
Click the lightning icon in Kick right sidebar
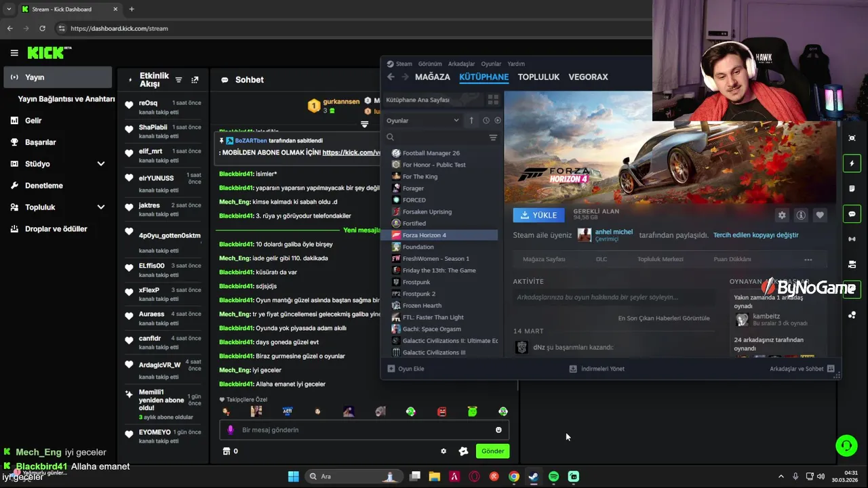click(x=852, y=163)
